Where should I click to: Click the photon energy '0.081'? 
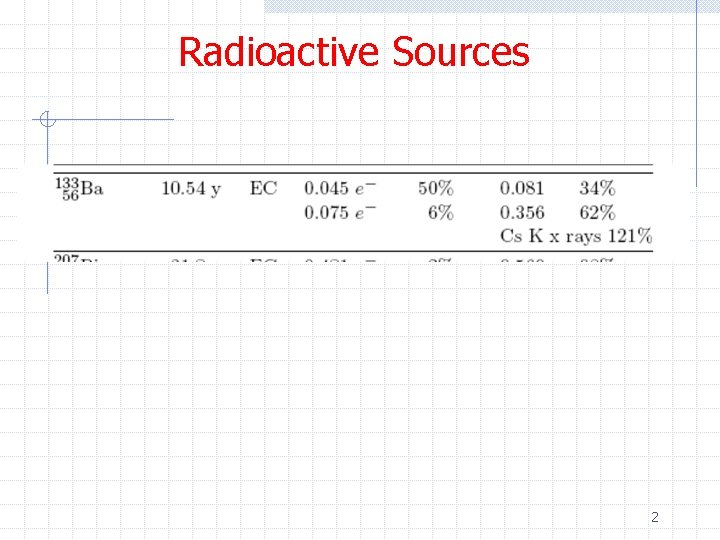[x=522, y=188]
